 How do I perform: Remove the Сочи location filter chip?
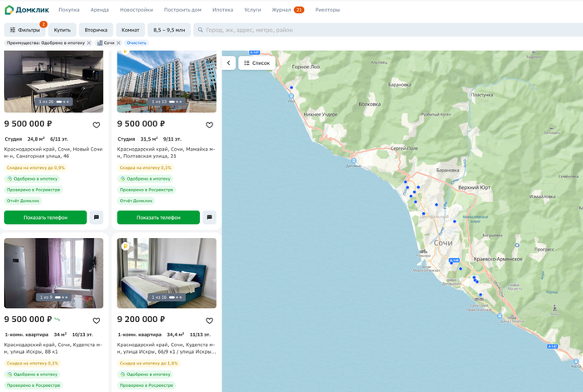(x=118, y=42)
